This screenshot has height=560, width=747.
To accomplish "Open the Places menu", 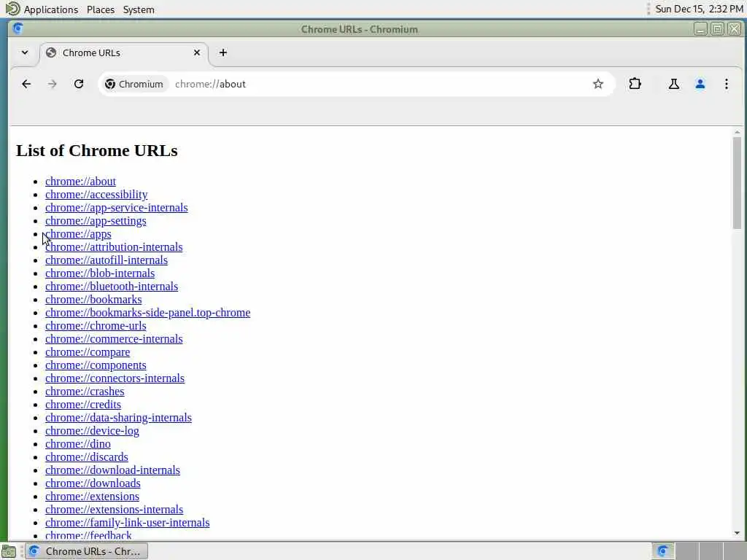I will coord(101,9).
